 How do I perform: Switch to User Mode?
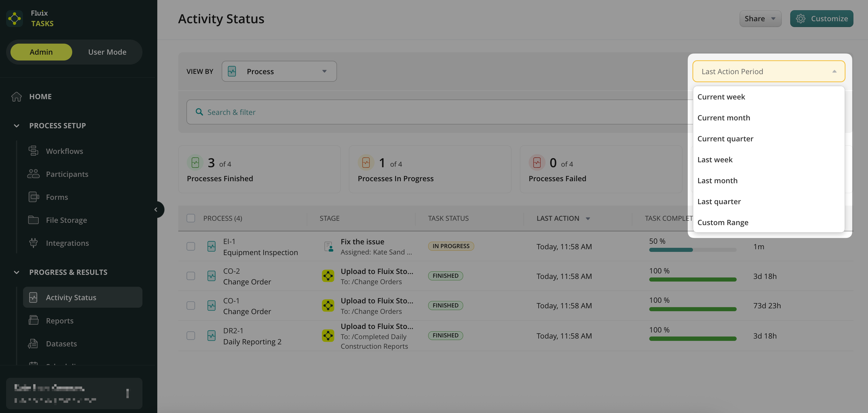point(107,52)
